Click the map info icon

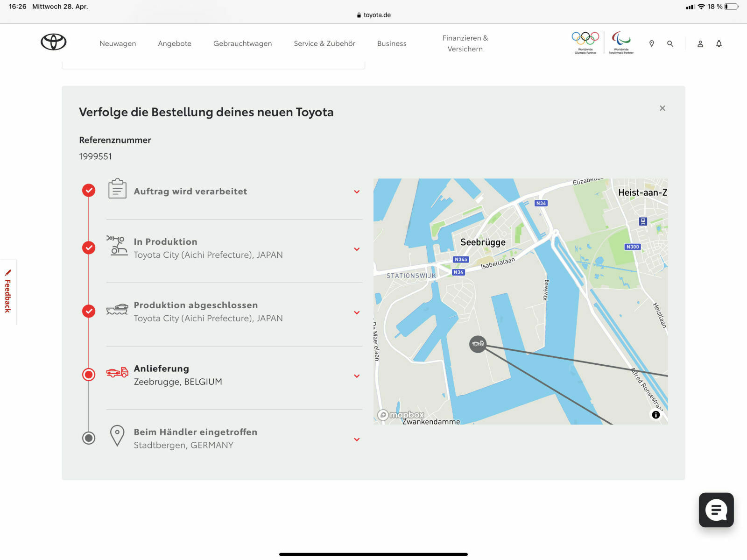coord(656,414)
